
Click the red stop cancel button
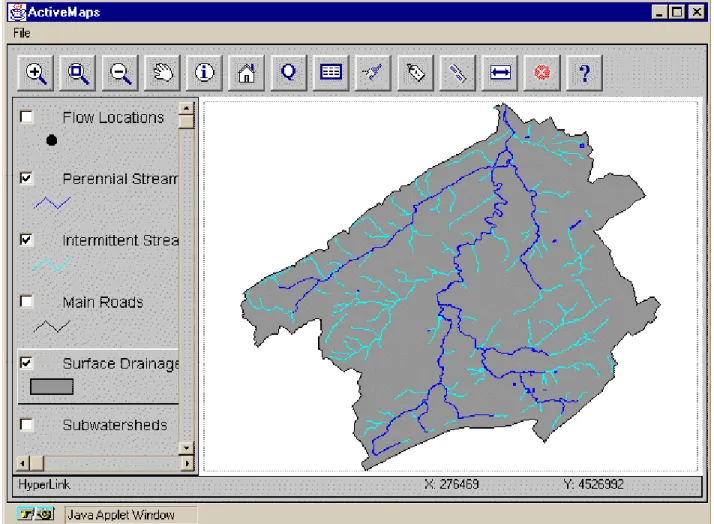pyautogui.click(x=542, y=73)
